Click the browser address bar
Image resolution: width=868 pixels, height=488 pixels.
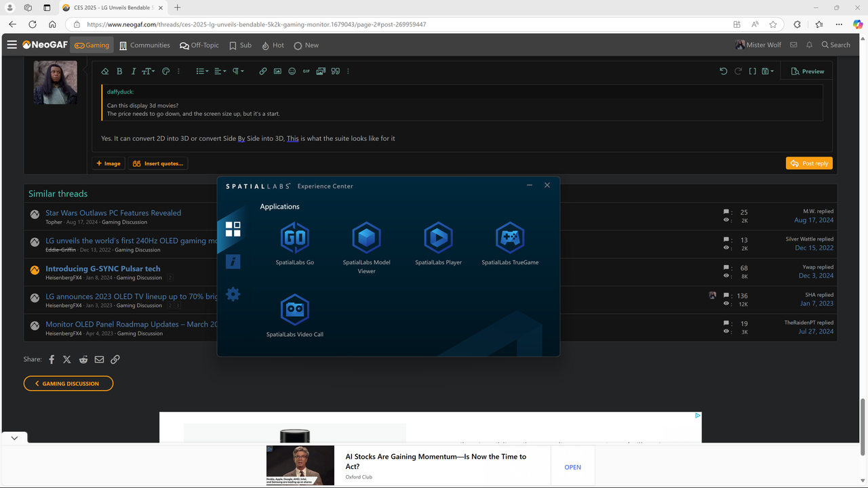400,24
